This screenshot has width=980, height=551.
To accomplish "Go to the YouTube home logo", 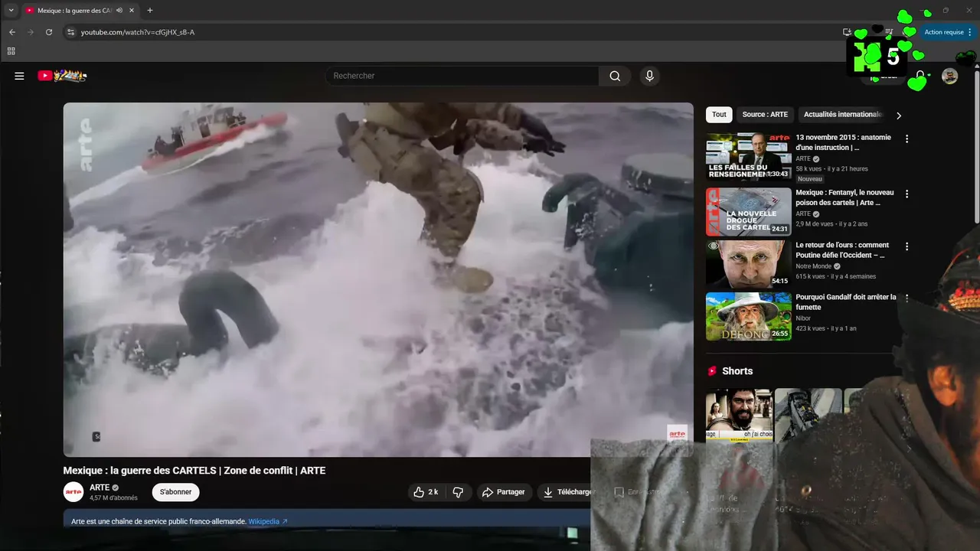I will [x=63, y=76].
